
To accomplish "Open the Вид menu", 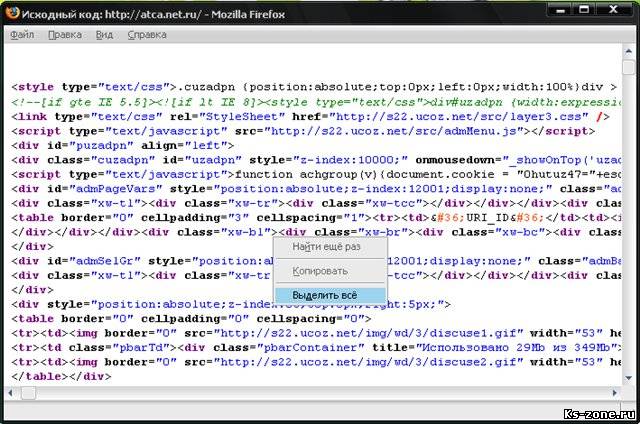I will (x=104, y=35).
